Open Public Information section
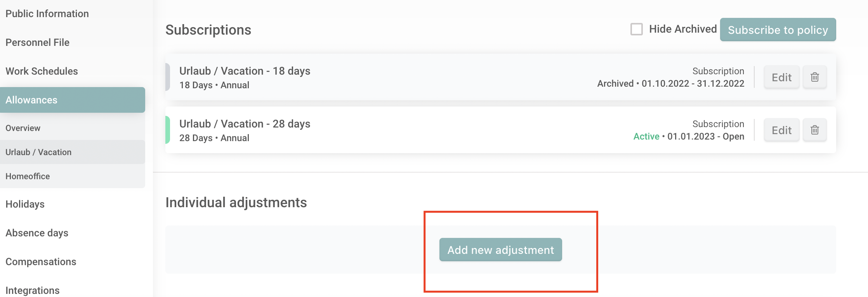Image resolution: width=868 pixels, height=297 pixels. tap(47, 14)
